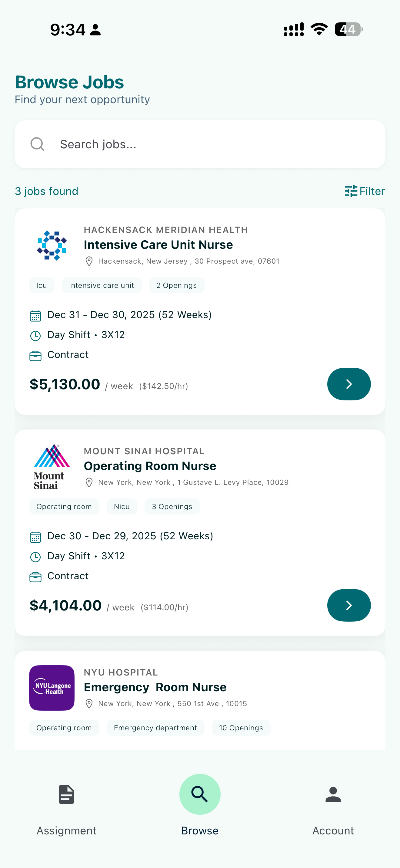Click the Intensive Care Unit Nurse title

pos(158,245)
